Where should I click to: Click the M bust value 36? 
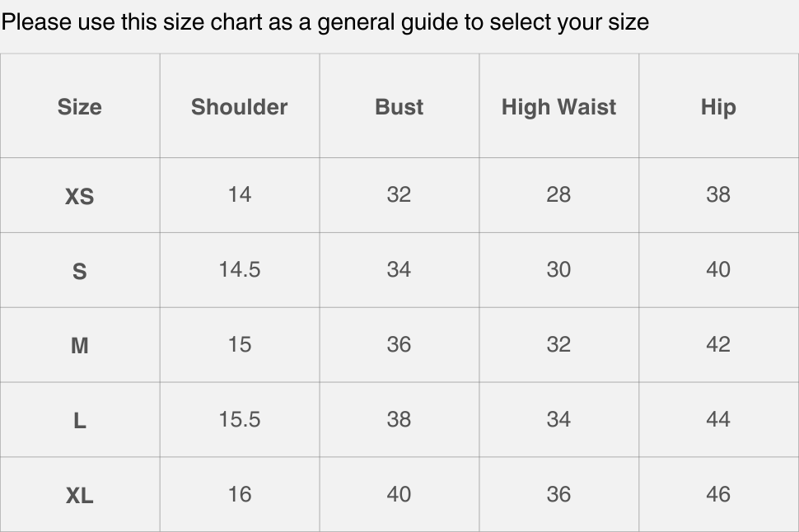(x=399, y=345)
